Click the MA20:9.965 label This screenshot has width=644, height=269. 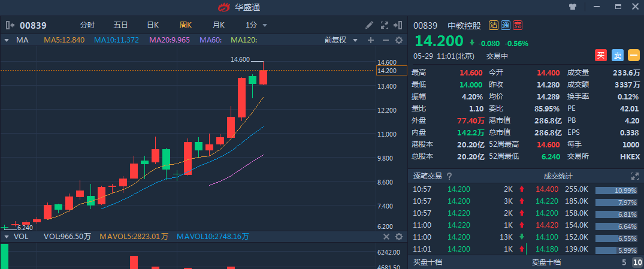[x=170, y=40]
